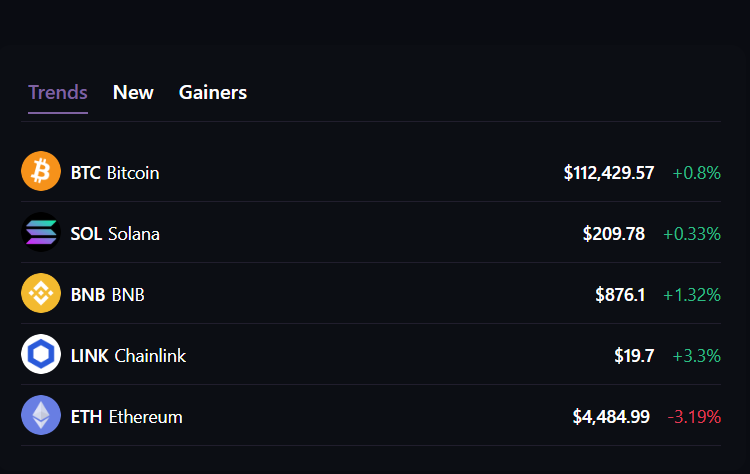Click the yellow BNB coin icon
Viewport: 750px width, 474px height.
(x=41, y=294)
